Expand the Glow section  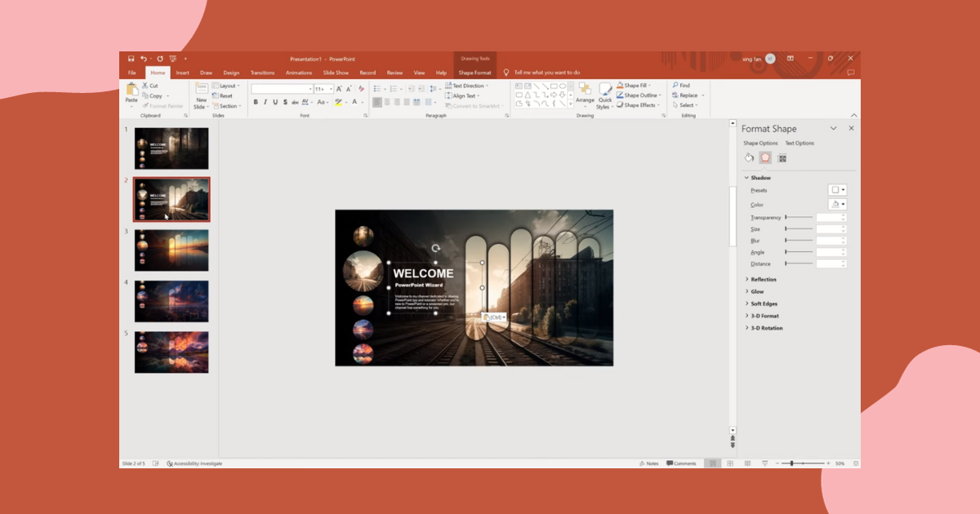(x=755, y=291)
